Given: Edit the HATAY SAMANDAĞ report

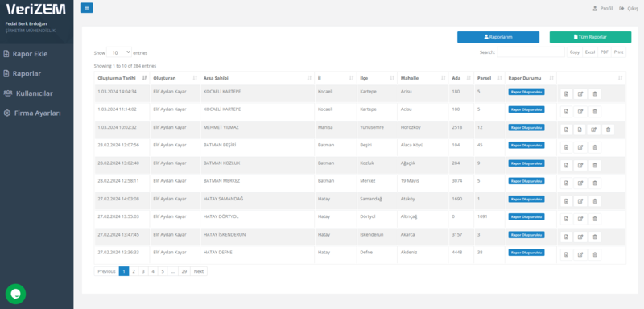Looking at the screenshot, I should (580, 201).
